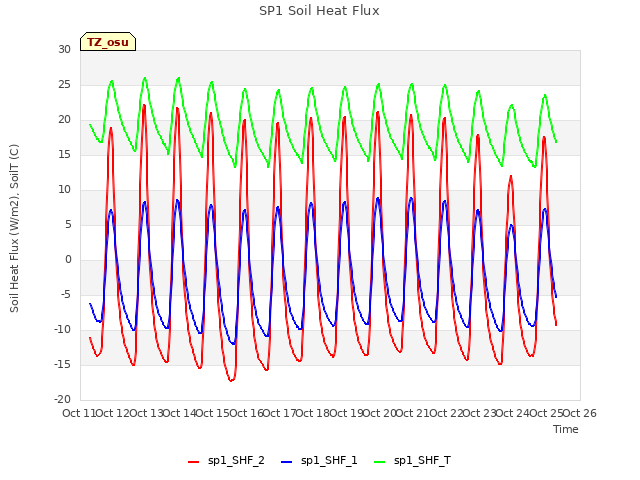Click the y-axis tick value 15

click(x=64, y=155)
